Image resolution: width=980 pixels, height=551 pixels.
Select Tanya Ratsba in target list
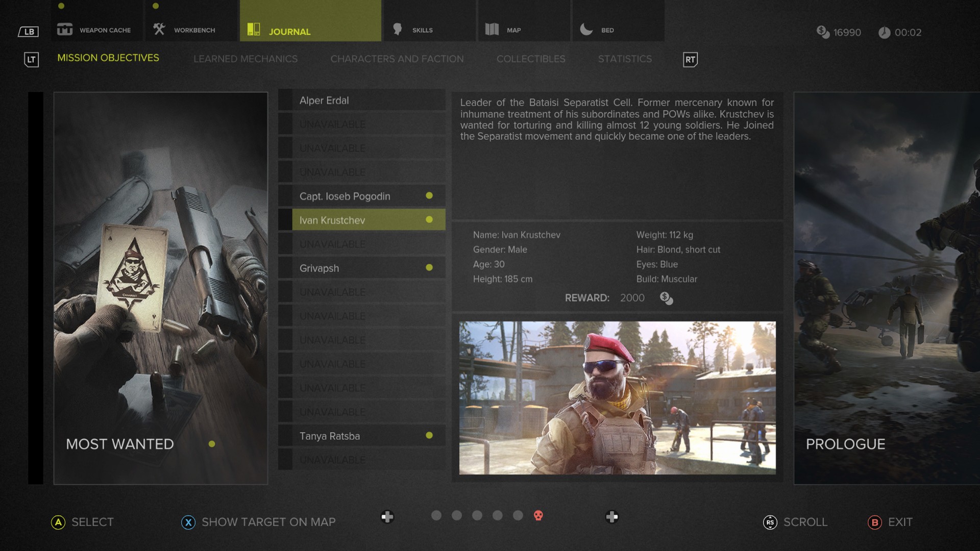pyautogui.click(x=362, y=436)
